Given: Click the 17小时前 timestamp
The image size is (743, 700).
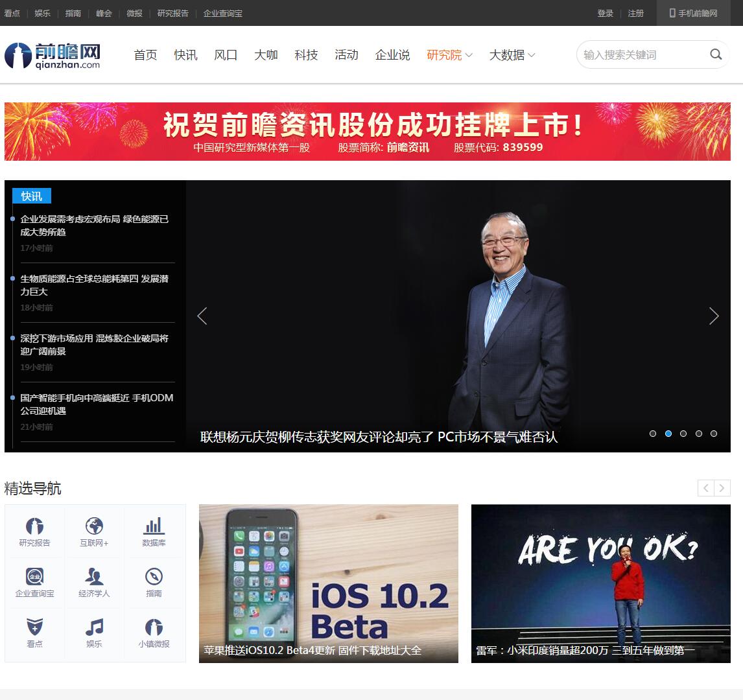Looking at the screenshot, I should point(36,248).
